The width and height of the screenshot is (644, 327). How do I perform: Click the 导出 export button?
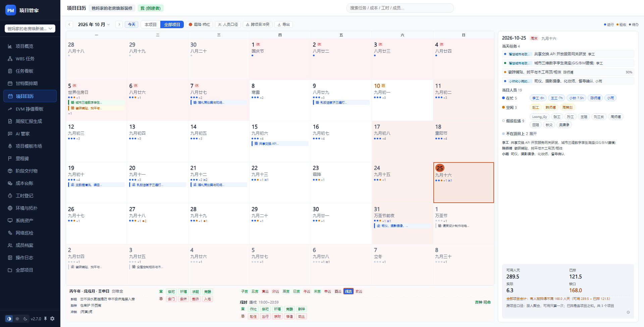tap(284, 24)
